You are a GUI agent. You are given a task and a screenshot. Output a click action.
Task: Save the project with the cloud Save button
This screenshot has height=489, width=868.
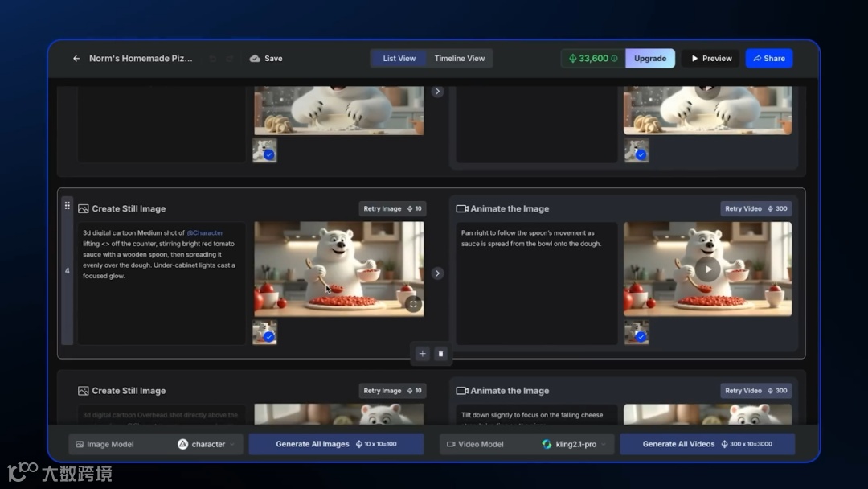pos(266,58)
